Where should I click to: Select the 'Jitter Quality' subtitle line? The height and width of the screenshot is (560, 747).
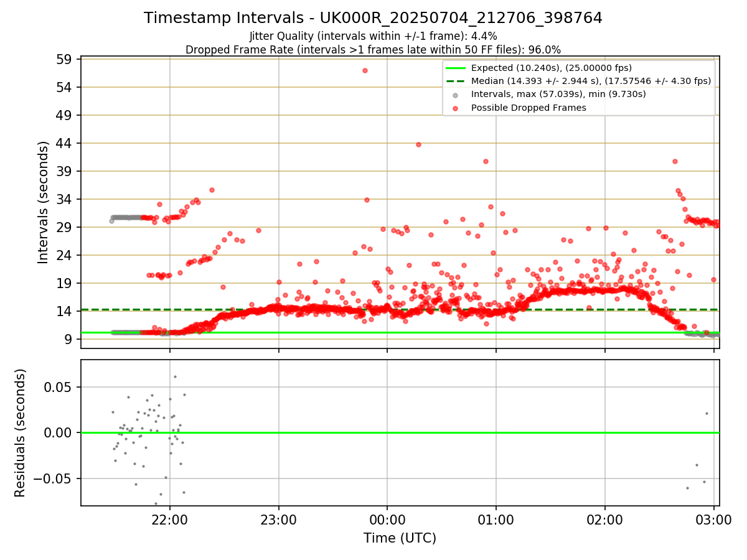pos(373,36)
